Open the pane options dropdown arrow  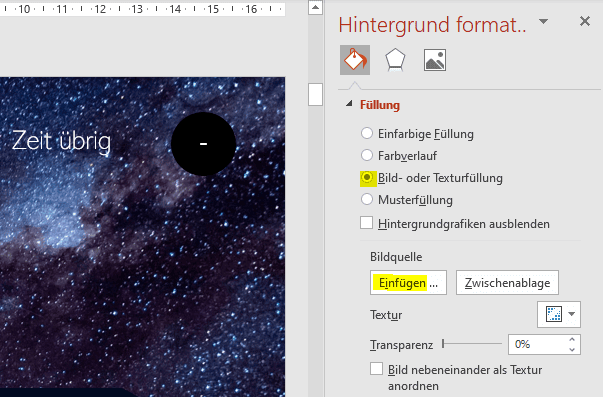tap(543, 22)
